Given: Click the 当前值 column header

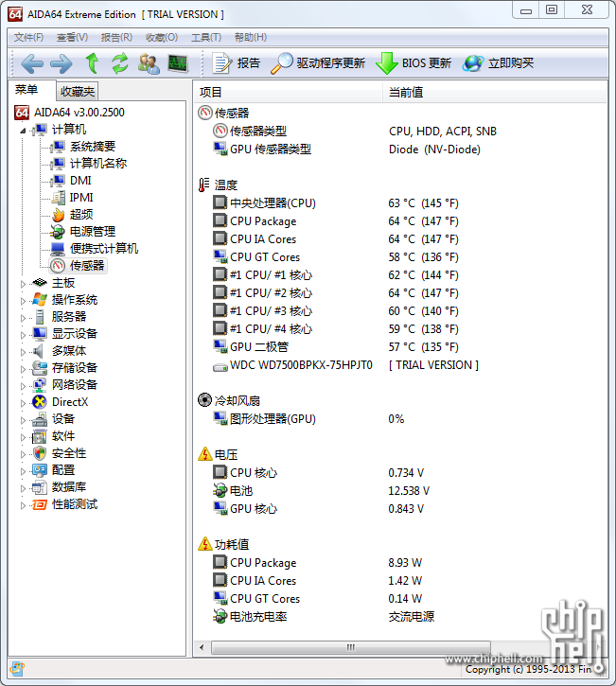Looking at the screenshot, I should tap(494, 93).
